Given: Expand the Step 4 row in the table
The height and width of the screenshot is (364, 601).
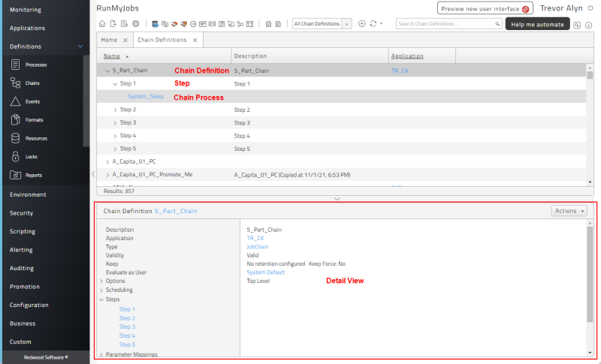Looking at the screenshot, I should click(x=115, y=136).
